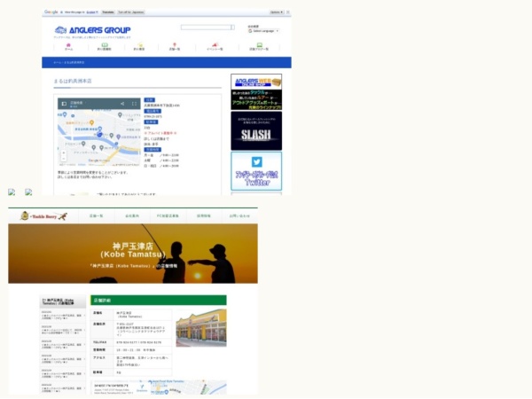Viewport: 532px width, 399px height.
Task: Open the red map pin store list item
Action: coord(175,45)
